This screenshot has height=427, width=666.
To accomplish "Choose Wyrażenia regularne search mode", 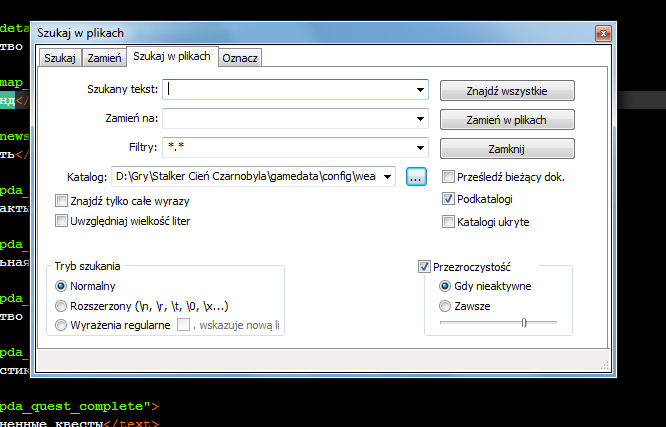I will click(61, 325).
